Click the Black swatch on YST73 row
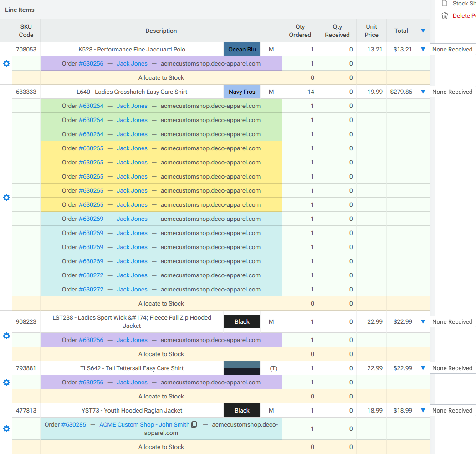The width and height of the screenshot is (476, 454). point(242,411)
